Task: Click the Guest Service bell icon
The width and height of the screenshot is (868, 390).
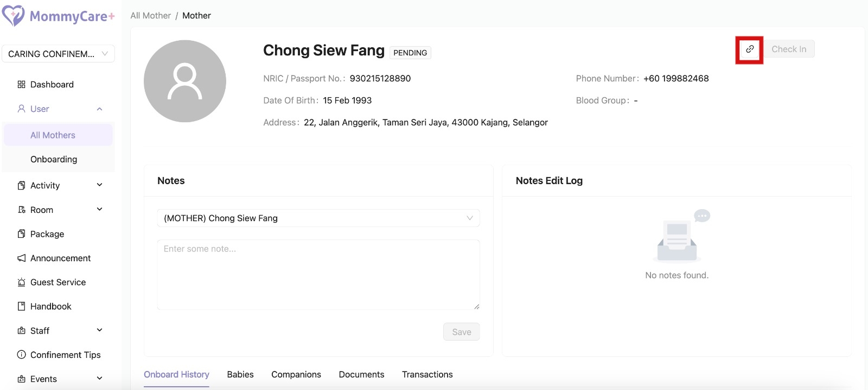Action: tap(22, 282)
